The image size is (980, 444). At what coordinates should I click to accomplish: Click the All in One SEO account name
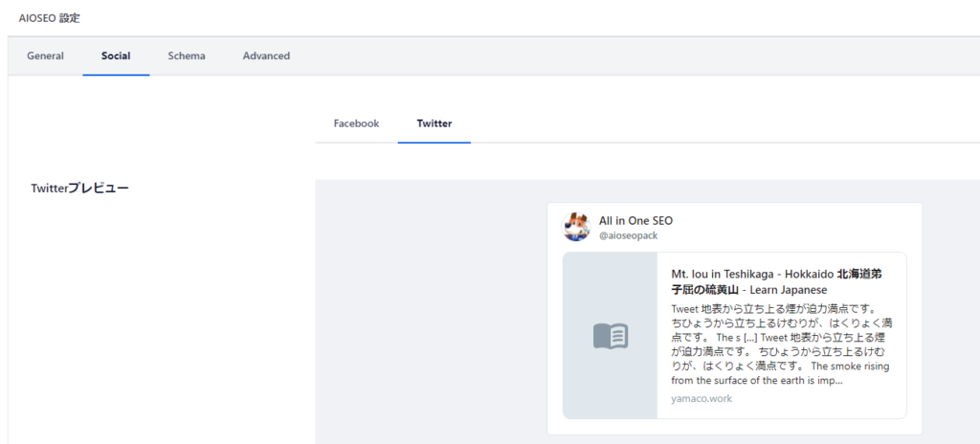tap(635, 221)
